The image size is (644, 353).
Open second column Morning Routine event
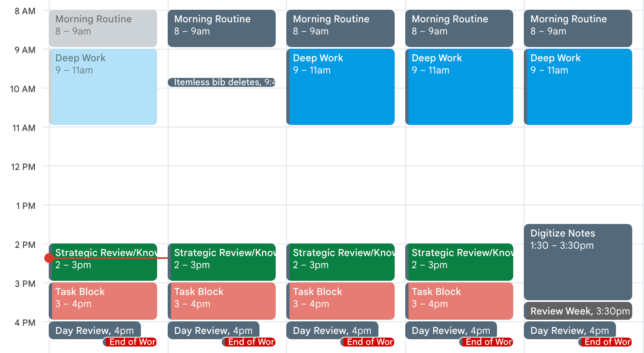[x=222, y=28]
